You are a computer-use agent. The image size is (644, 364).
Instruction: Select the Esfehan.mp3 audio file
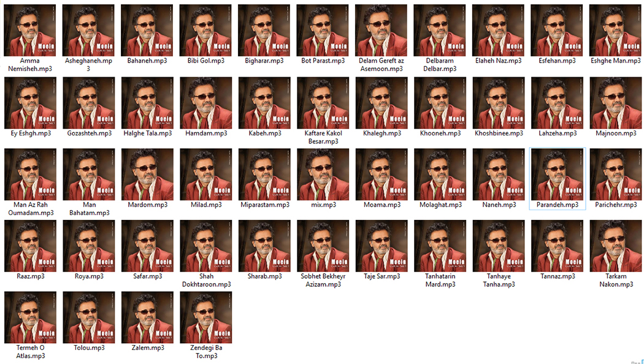pyautogui.click(x=557, y=31)
